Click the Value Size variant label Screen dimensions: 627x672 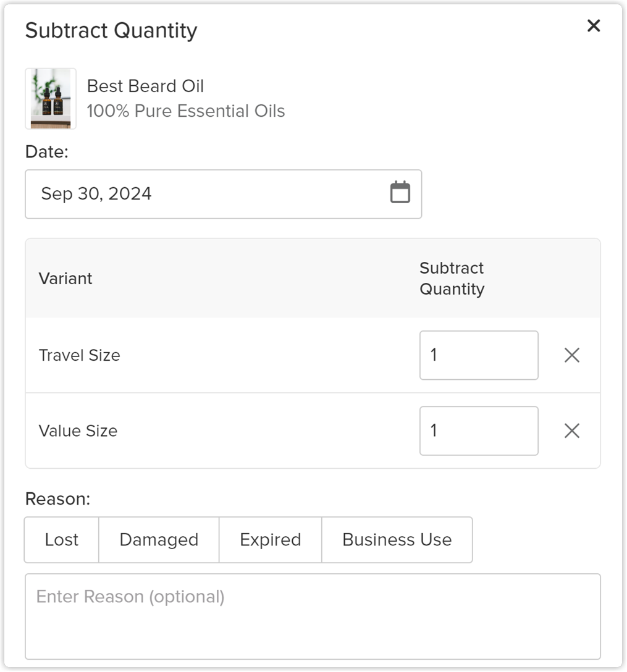coord(78,430)
